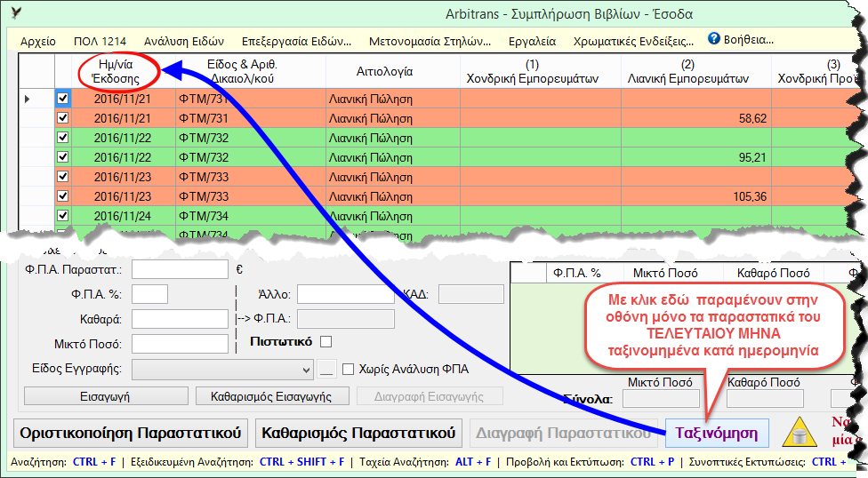Click the Εισαγωγή button
Image resolution: width=868 pixels, height=478 pixels.
coord(105,396)
